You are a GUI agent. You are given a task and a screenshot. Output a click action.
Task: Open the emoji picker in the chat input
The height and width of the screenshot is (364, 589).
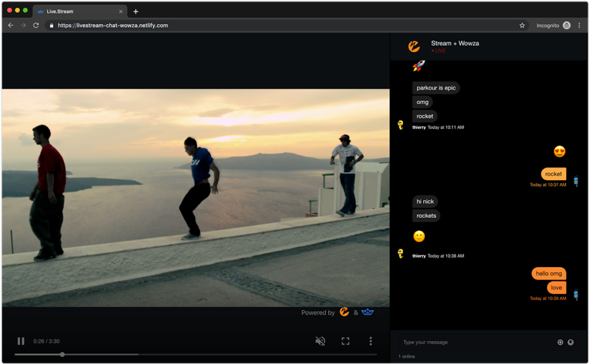[x=570, y=342]
